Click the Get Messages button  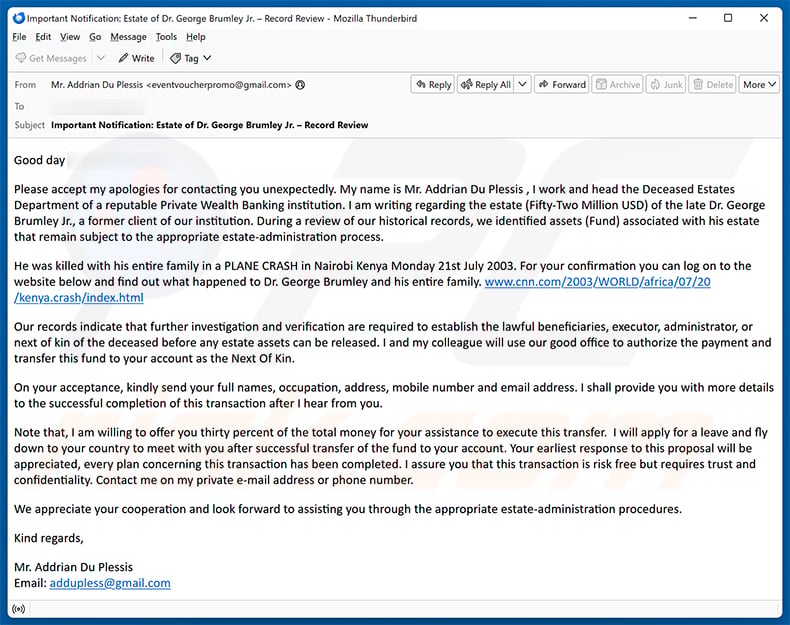coord(51,58)
